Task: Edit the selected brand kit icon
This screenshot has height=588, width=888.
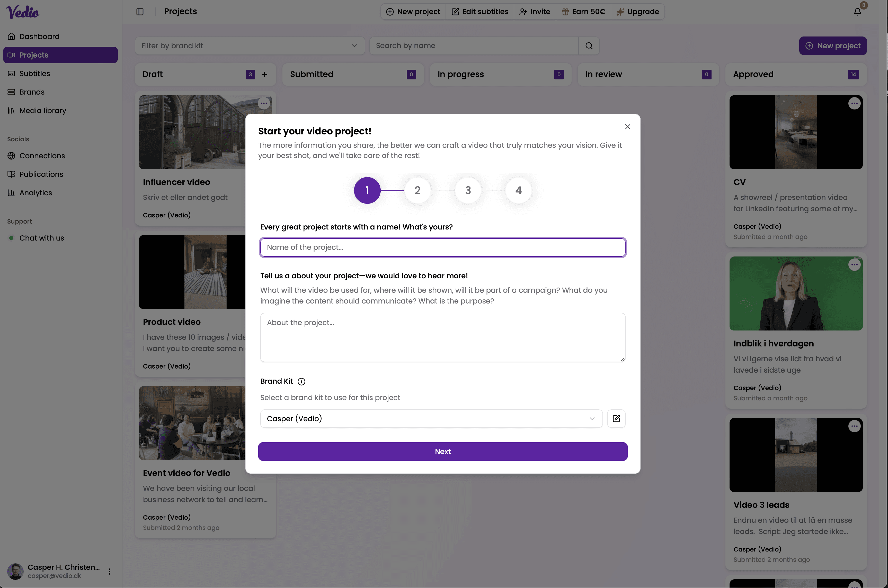Action: (x=616, y=418)
